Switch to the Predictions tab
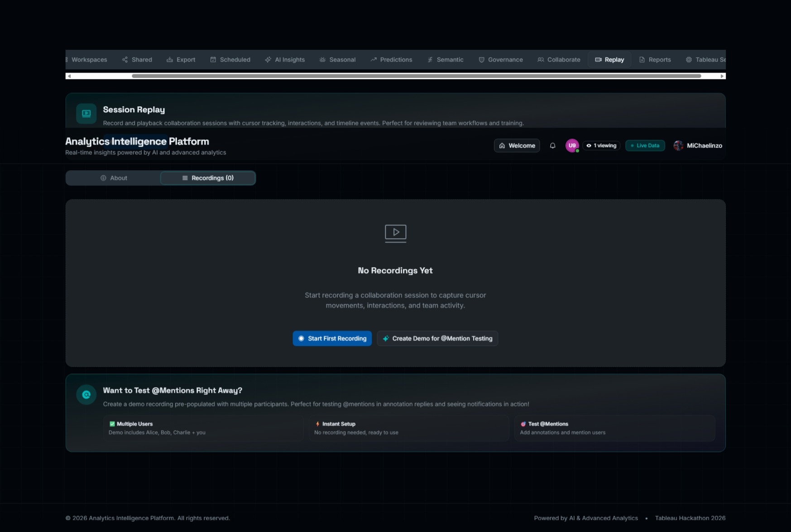Image resolution: width=791 pixels, height=532 pixels. [391, 60]
